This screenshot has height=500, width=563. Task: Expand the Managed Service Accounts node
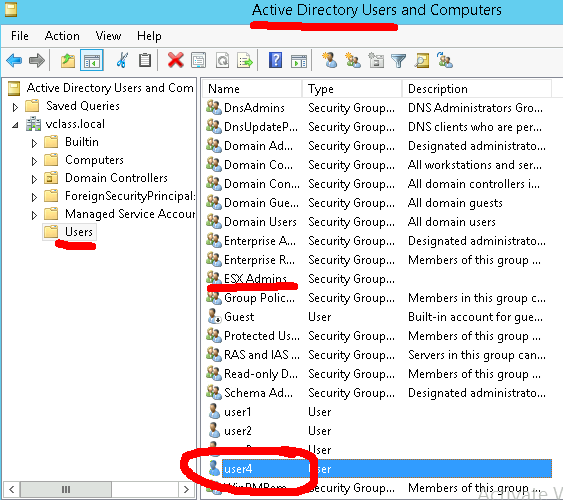[34, 215]
